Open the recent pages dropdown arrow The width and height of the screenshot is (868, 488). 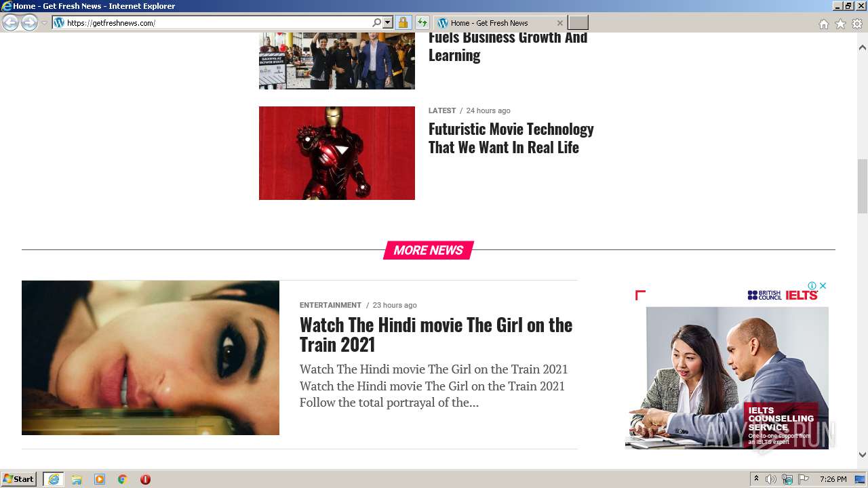click(x=45, y=23)
